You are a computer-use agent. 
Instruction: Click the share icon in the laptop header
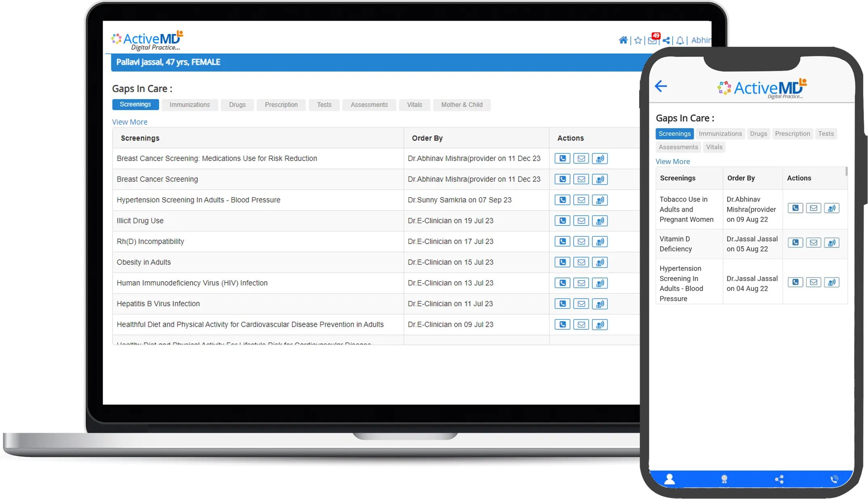click(x=666, y=40)
